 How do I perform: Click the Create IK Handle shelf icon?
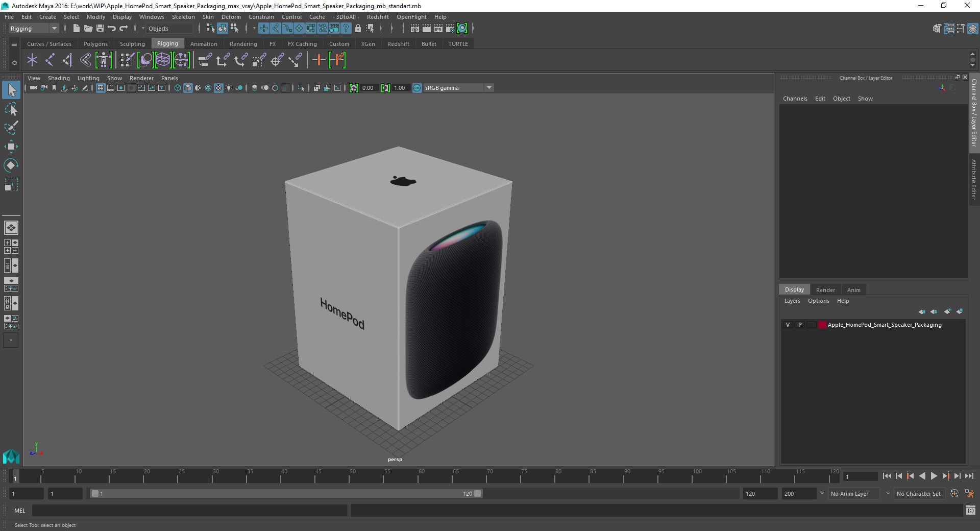68,60
